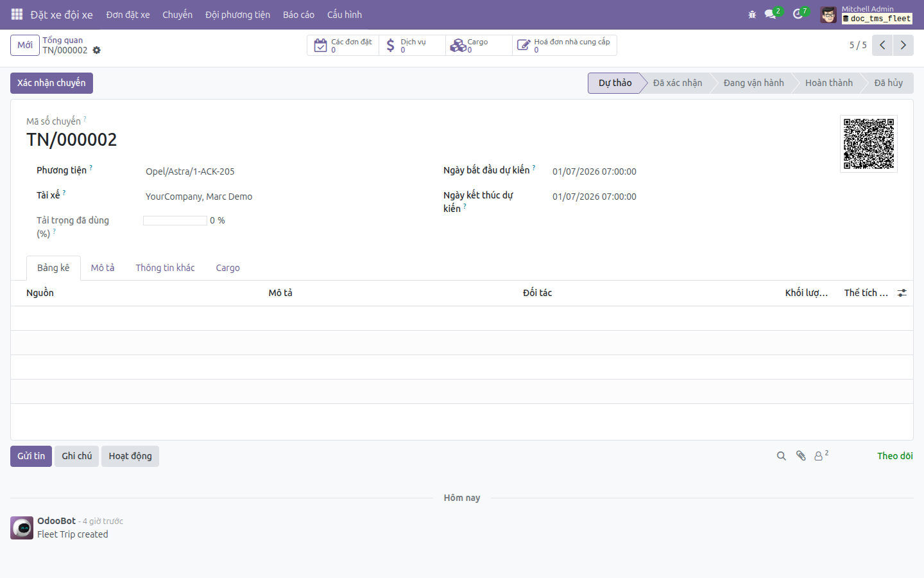Click the trip QR code image
The width and height of the screenshot is (924, 578).
pyautogui.click(x=869, y=144)
